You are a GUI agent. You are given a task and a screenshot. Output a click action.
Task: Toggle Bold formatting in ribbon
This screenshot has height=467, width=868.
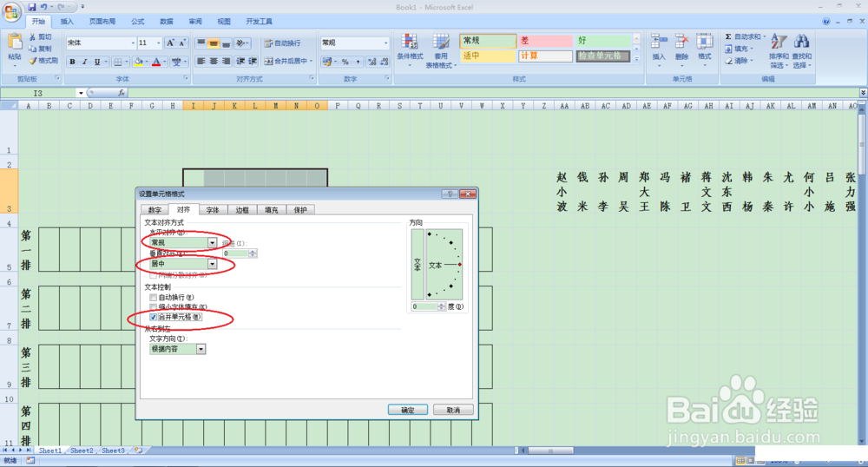tap(72, 62)
